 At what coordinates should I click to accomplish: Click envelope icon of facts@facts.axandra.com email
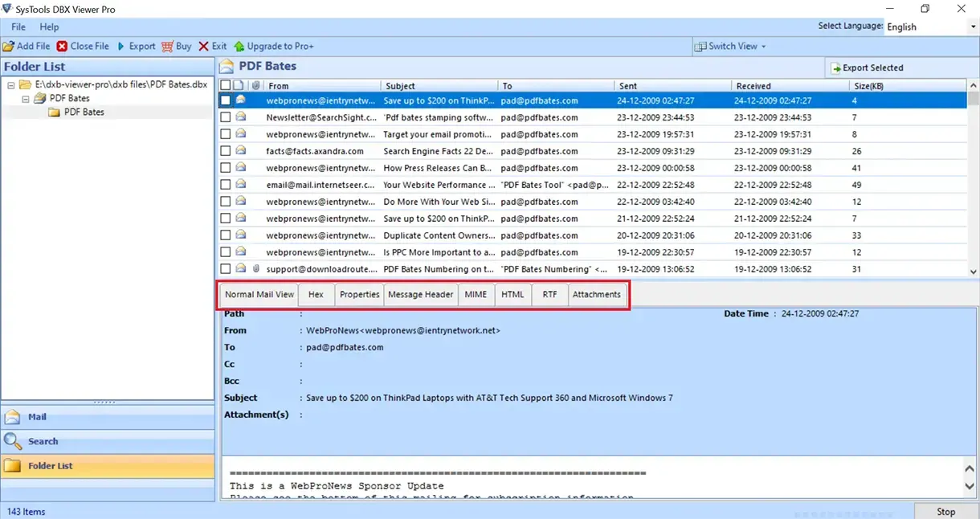(240, 151)
